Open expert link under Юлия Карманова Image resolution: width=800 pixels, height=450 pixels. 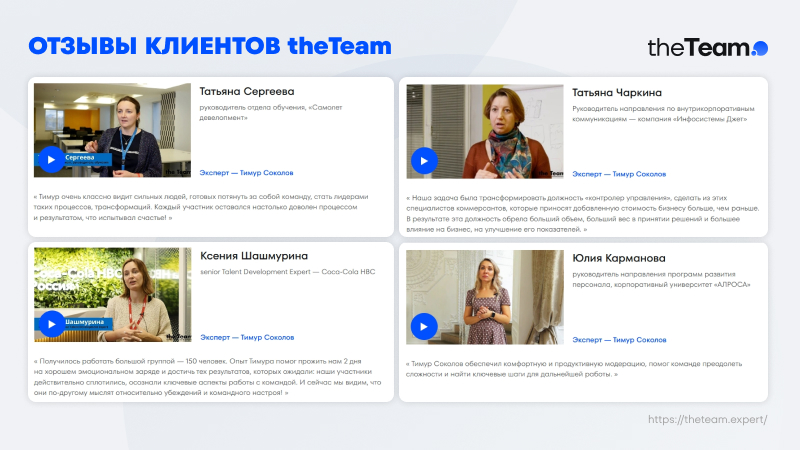pyautogui.click(x=619, y=340)
